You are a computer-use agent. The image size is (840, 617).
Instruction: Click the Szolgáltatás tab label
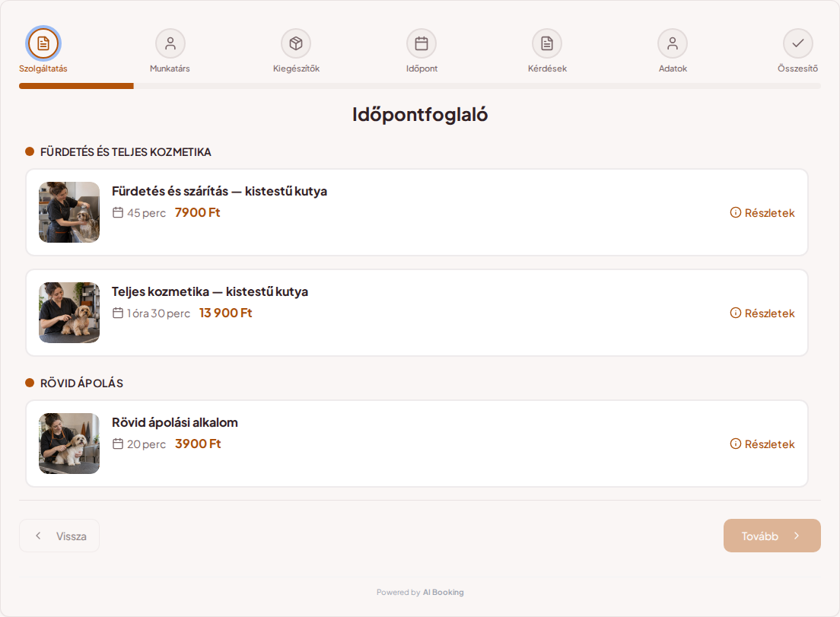(43, 68)
